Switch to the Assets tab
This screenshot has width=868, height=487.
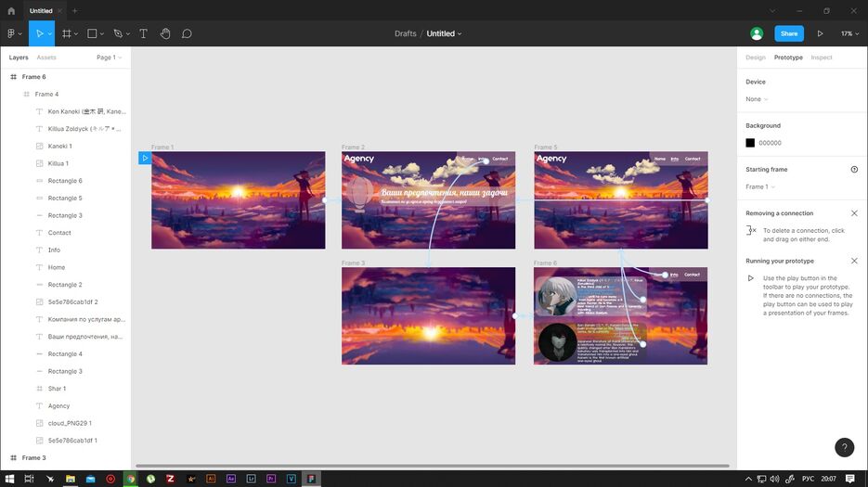[x=46, y=58]
